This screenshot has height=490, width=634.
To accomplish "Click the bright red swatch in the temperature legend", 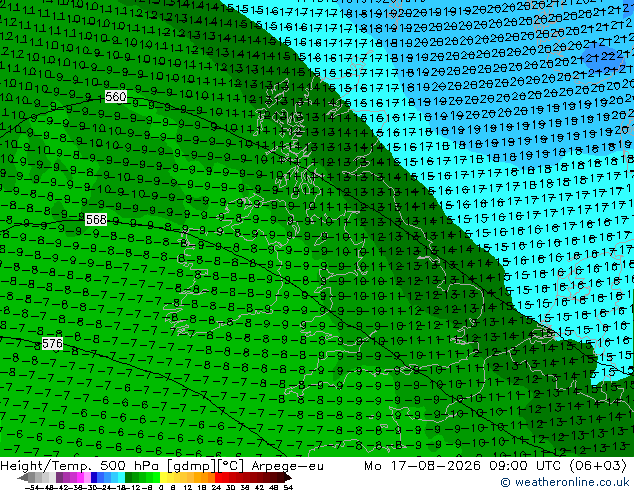I will coord(218,478).
